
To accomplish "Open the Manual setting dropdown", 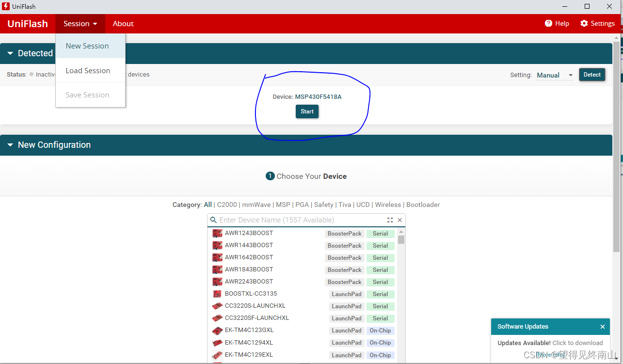I will pyautogui.click(x=554, y=75).
